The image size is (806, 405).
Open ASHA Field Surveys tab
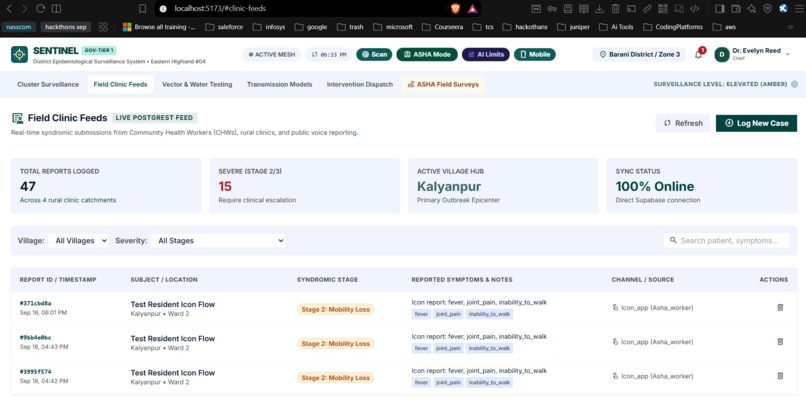(443, 84)
